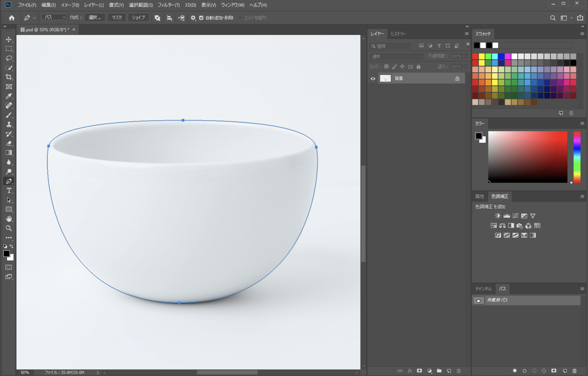The width and height of the screenshot is (588, 376).
Task: Switch to the ヒストリー tab
Action: [x=398, y=34]
